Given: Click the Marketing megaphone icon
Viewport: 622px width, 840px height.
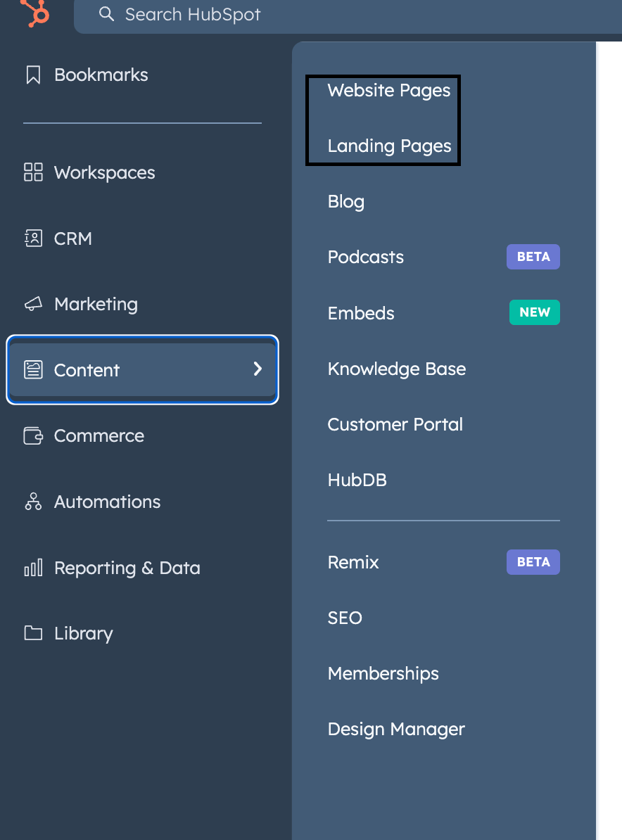Looking at the screenshot, I should 33,305.
